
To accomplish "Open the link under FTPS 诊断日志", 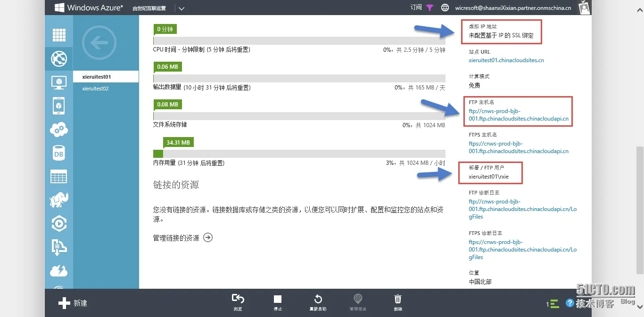I will (x=522, y=250).
